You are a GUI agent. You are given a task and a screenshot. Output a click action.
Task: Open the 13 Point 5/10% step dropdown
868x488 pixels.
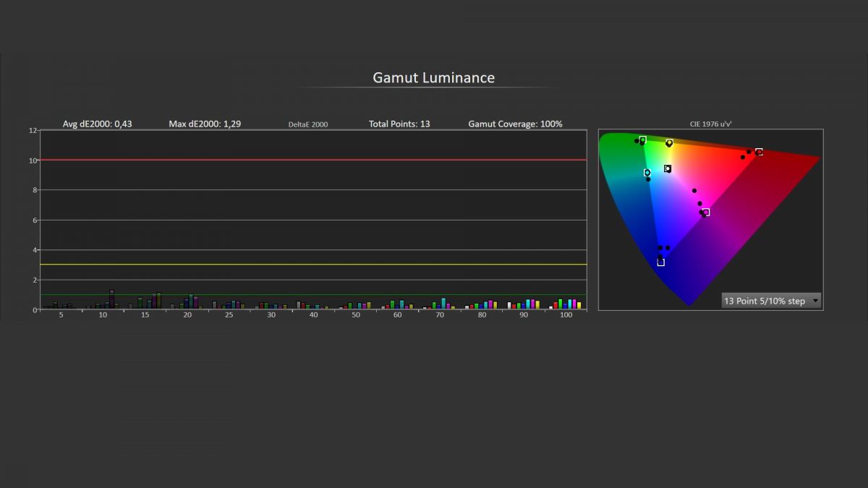coord(771,301)
